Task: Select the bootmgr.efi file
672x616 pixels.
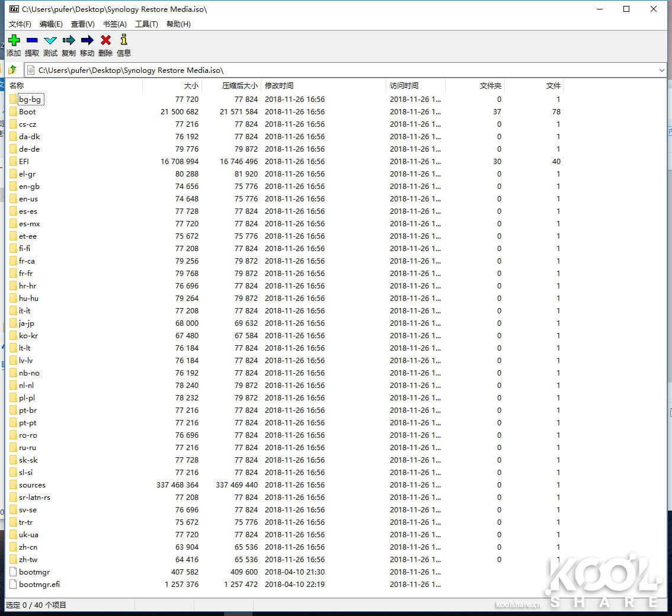Action: [39, 585]
